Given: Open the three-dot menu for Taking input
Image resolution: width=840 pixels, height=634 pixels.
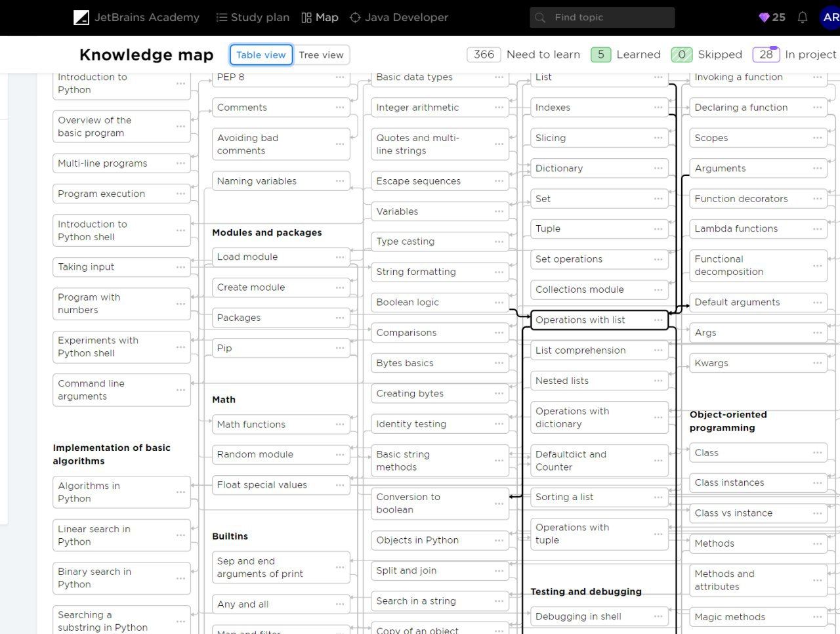Looking at the screenshot, I should [x=180, y=267].
